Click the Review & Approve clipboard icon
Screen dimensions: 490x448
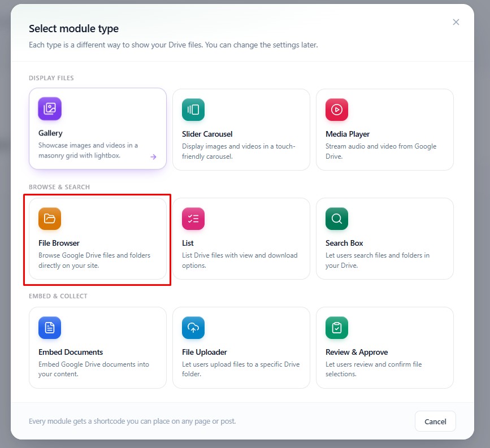(x=337, y=328)
